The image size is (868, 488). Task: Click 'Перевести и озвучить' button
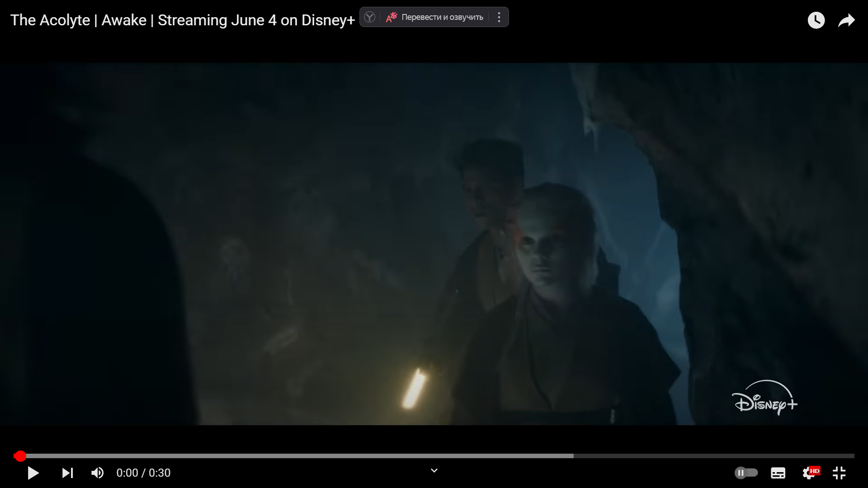435,17
